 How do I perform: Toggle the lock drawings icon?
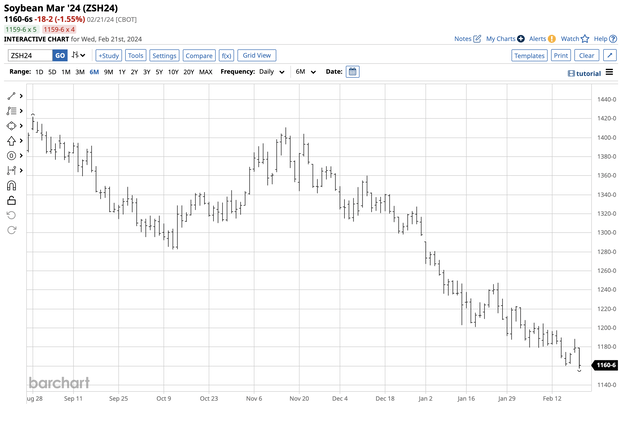pyautogui.click(x=11, y=200)
